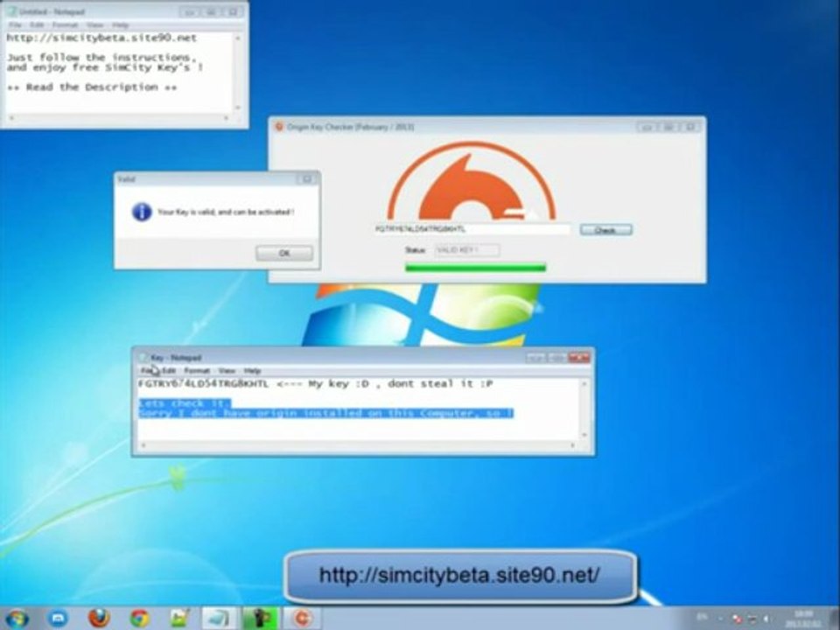Viewport: 840px width, 630px height.
Task: Click horizontal scrollbar right arrow in Key - Notepad
Action: tap(572, 445)
